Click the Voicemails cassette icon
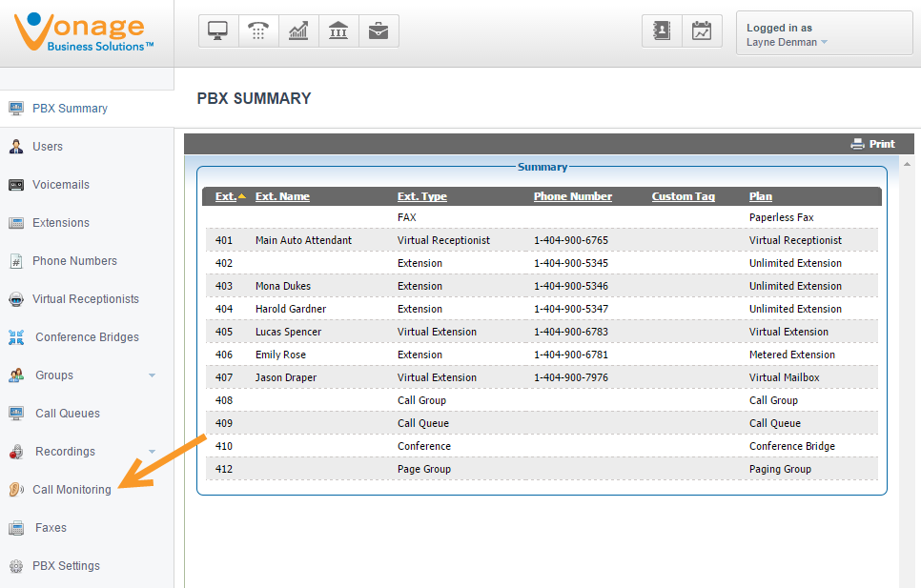This screenshot has width=921, height=588. pos(16,185)
